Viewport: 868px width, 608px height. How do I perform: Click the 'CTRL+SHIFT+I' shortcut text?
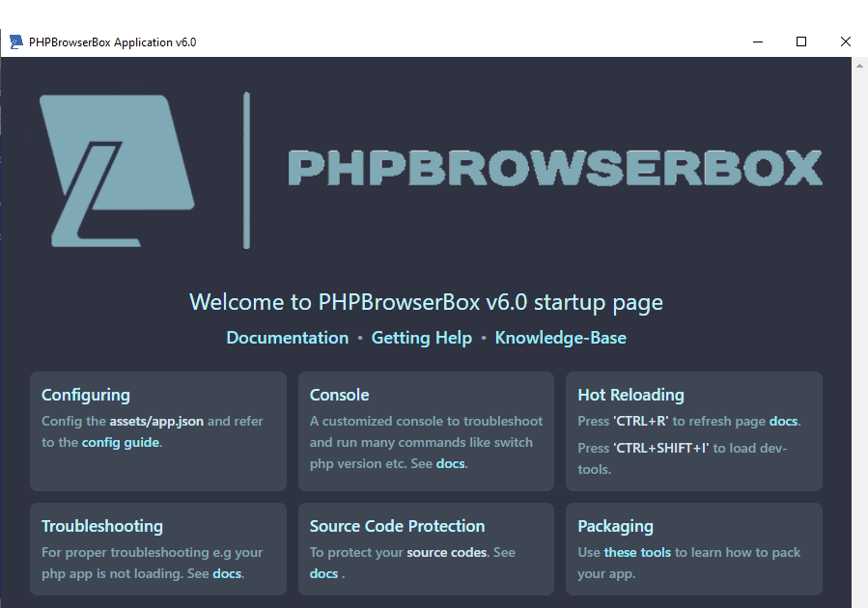(x=661, y=448)
